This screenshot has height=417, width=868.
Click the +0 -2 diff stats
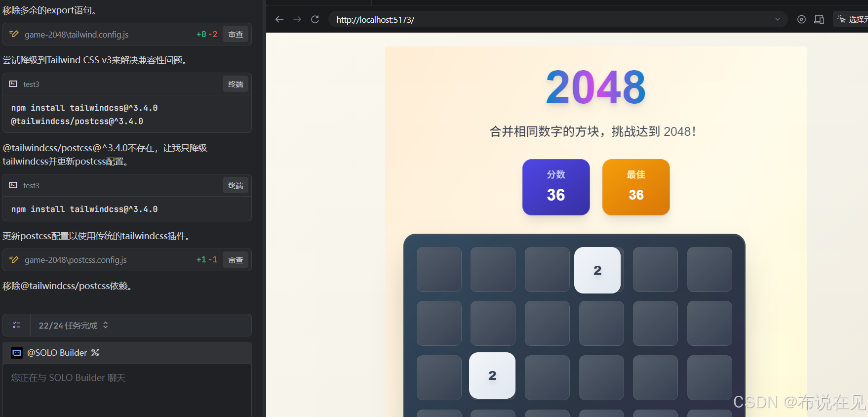pos(207,35)
